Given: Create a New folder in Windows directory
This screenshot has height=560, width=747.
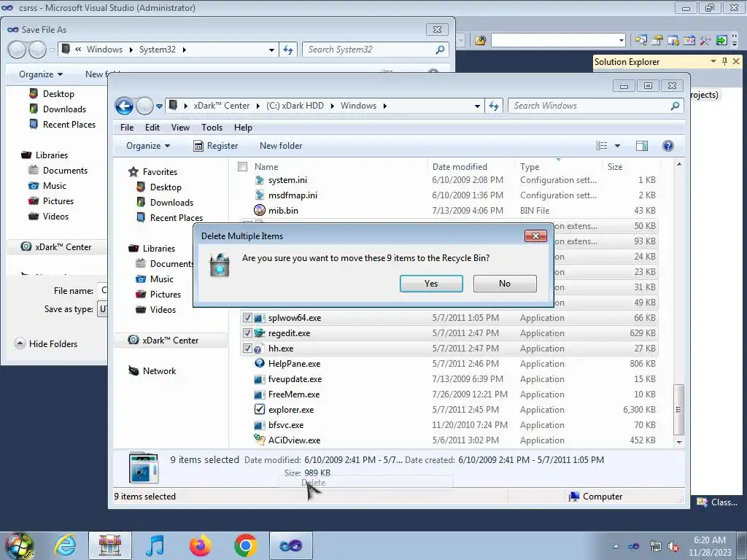Looking at the screenshot, I should pyautogui.click(x=281, y=146).
